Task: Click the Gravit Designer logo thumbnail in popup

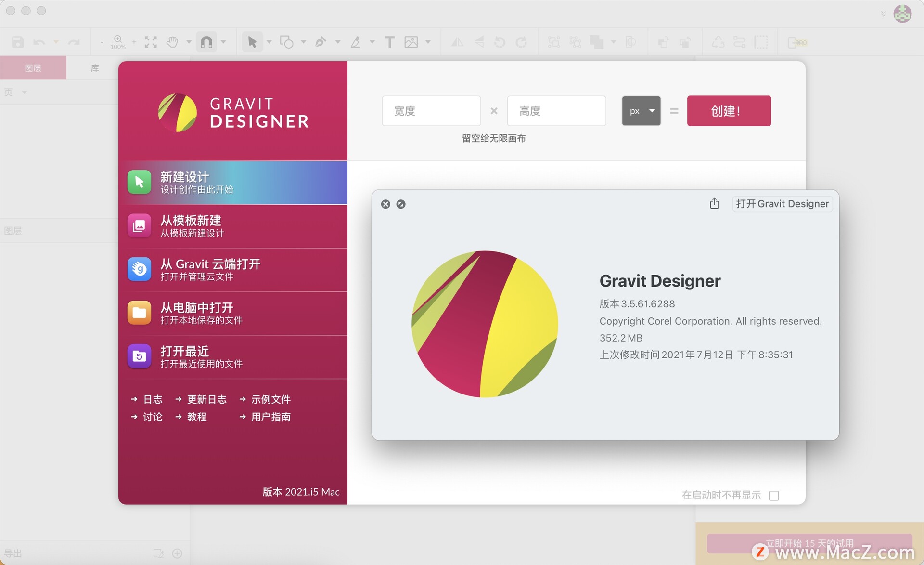Action: [485, 324]
